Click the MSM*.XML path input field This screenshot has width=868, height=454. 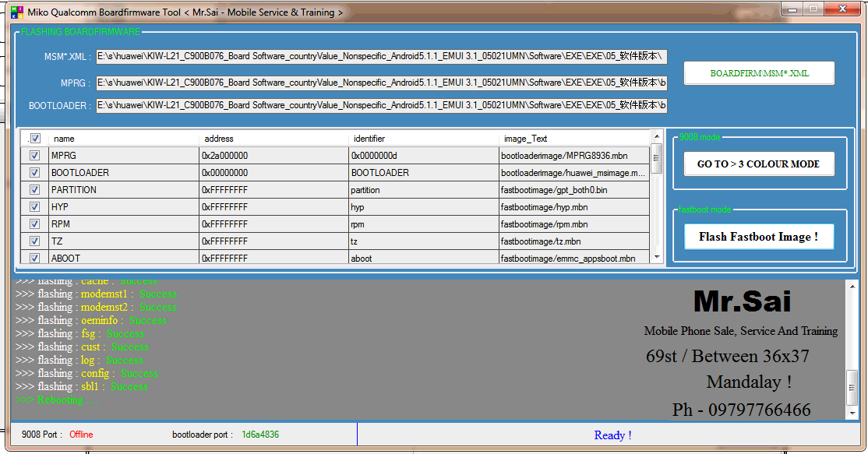pyautogui.click(x=382, y=56)
